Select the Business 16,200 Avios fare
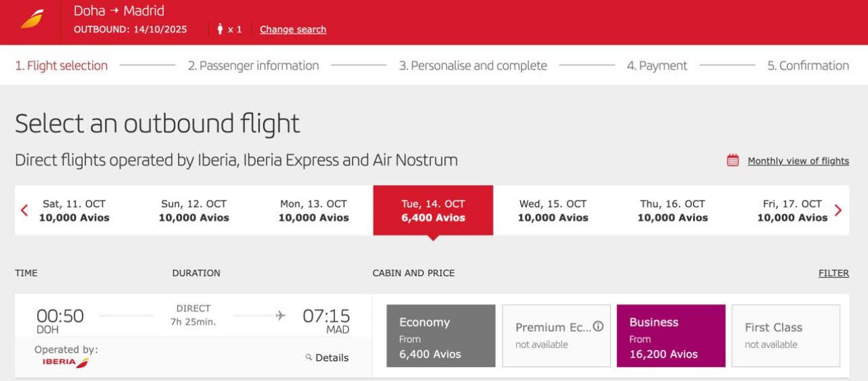The width and height of the screenshot is (868, 381). pos(671,336)
